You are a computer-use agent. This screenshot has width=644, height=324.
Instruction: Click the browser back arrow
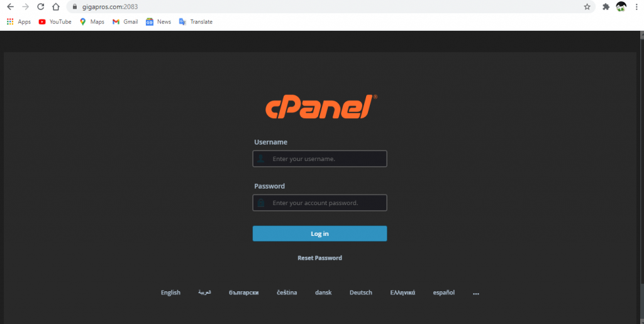(x=10, y=7)
